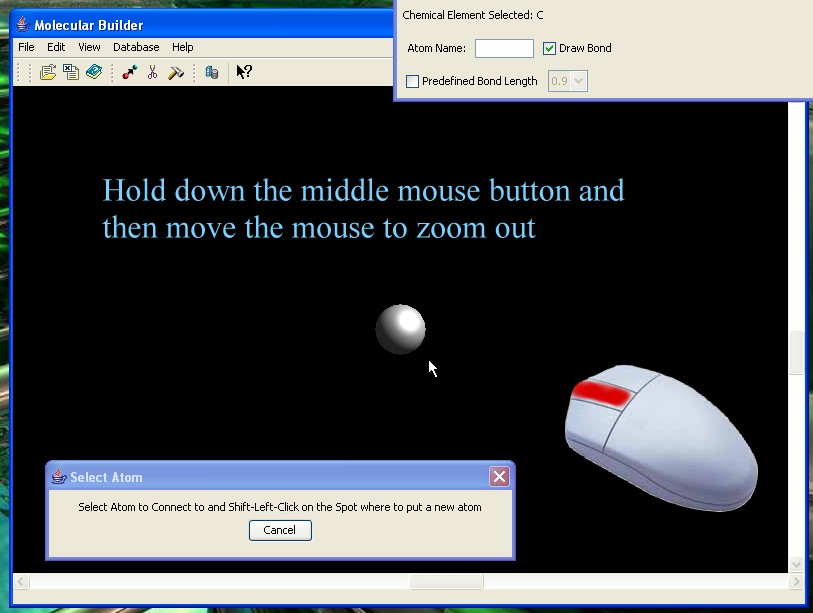The height and width of the screenshot is (613, 813).
Task: Click the horizontal scrollbar right arrow
Action: coord(796,581)
